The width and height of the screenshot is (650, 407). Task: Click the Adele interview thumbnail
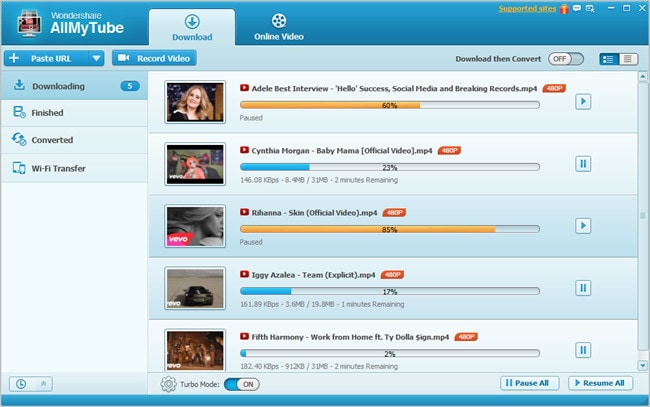pos(195,102)
